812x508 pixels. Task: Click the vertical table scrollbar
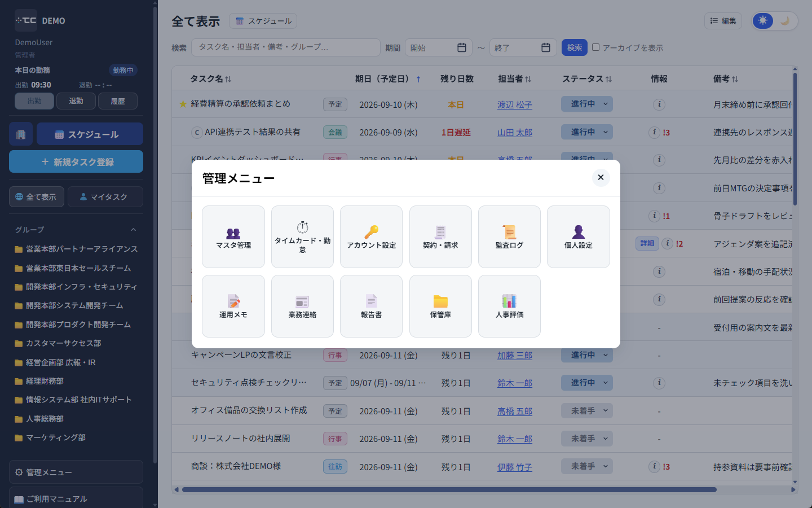click(x=795, y=138)
